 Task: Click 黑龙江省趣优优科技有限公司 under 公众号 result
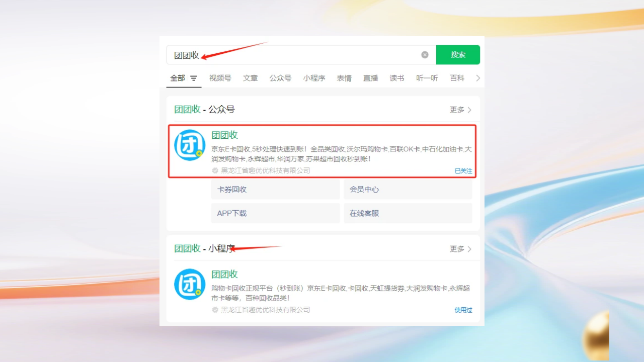click(x=266, y=170)
